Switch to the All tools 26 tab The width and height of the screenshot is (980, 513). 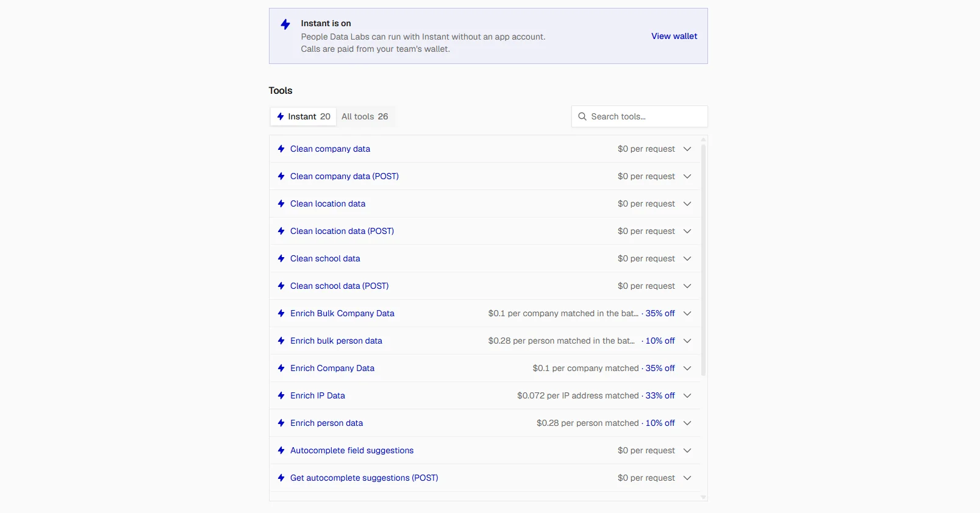(x=365, y=116)
